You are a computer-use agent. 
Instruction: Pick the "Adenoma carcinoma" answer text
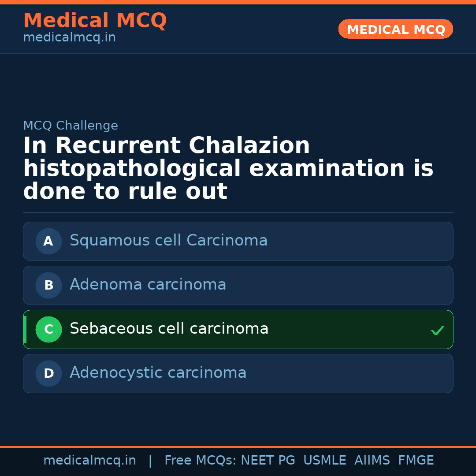pyautogui.click(x=148, y=285)
